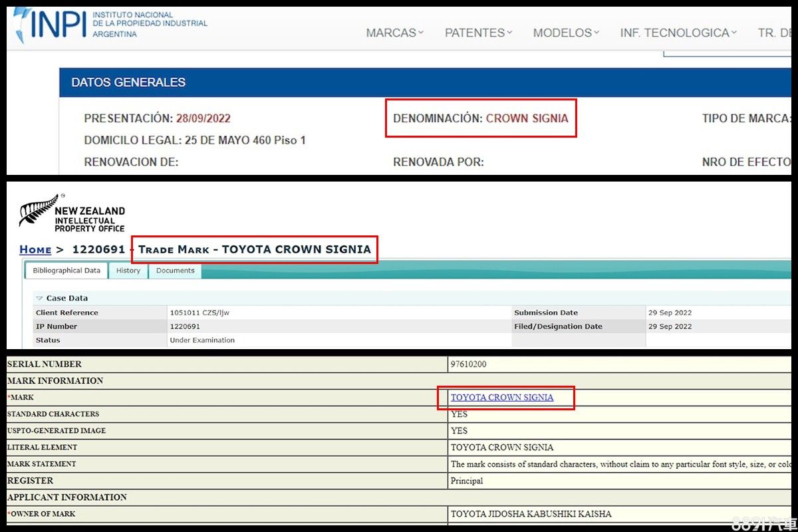Open the History tab
The width and height of the screenshot is (798, 532).
(x=128, y=271)
